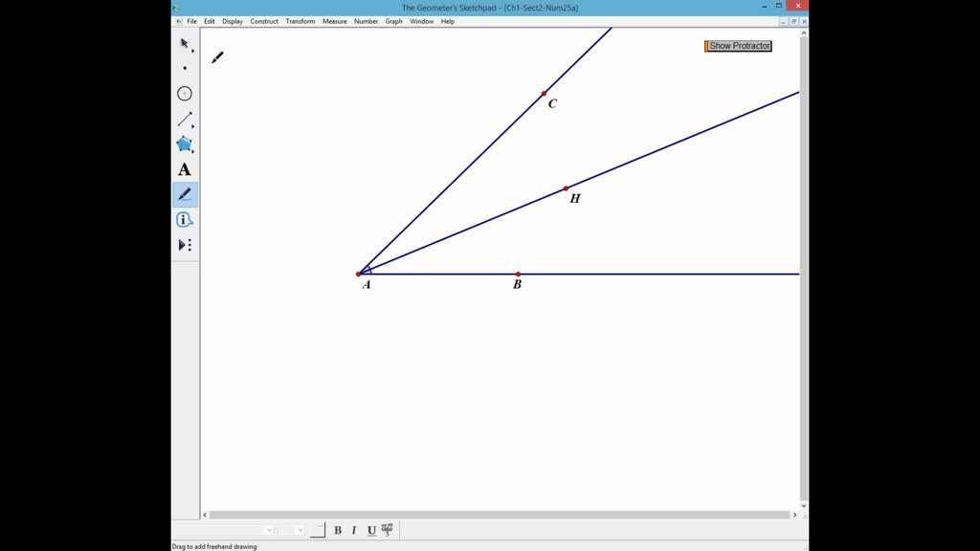Select the Information tool
The height and width of the screenshot is (551, 980).
185,218
